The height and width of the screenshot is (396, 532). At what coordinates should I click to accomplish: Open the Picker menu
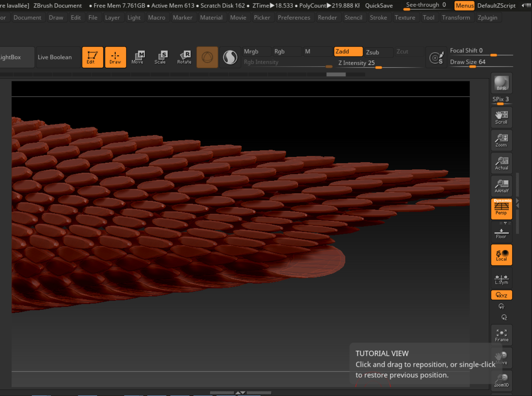pos(262,18)
